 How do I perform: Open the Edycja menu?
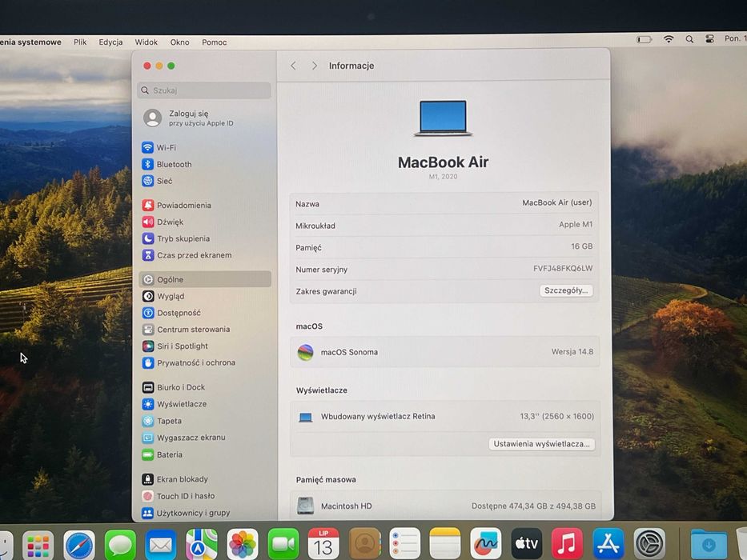[110, 42]
